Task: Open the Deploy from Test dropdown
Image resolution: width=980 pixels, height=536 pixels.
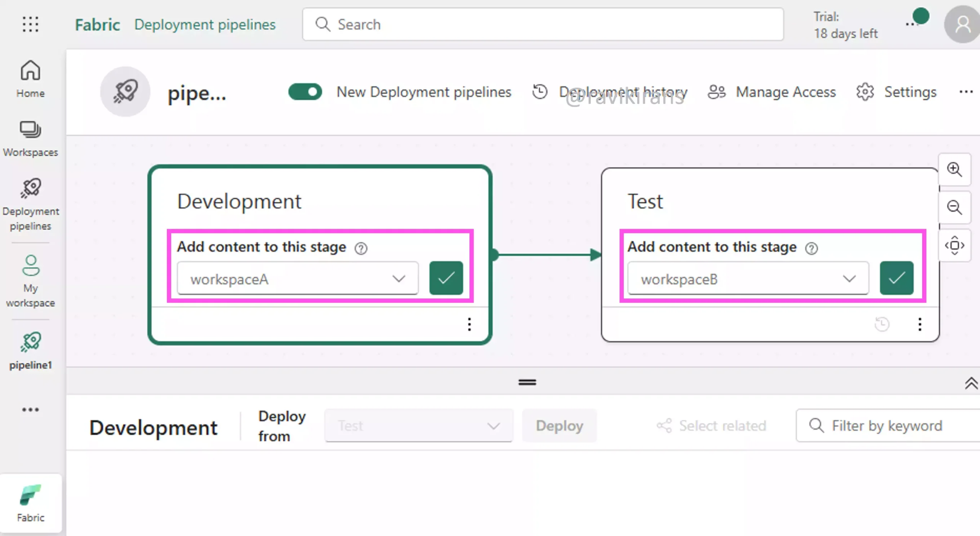Action: 418,426
